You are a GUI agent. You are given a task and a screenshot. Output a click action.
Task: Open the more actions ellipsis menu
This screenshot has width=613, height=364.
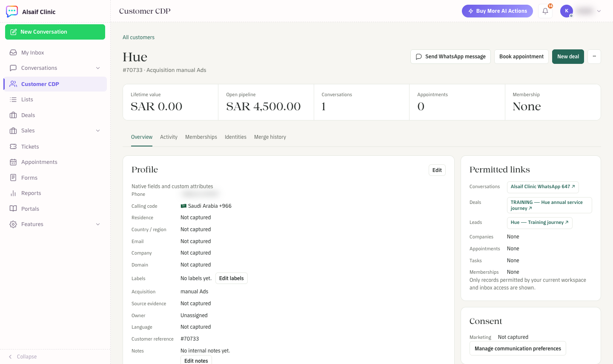pyautogui.click(x=594, y=57)
